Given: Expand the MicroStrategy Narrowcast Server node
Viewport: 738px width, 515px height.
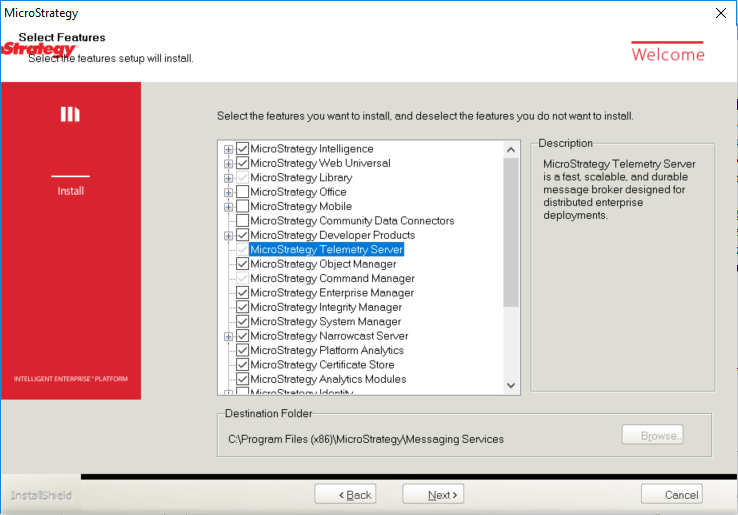Looking at the screenshot, I should tap(229, 337).
